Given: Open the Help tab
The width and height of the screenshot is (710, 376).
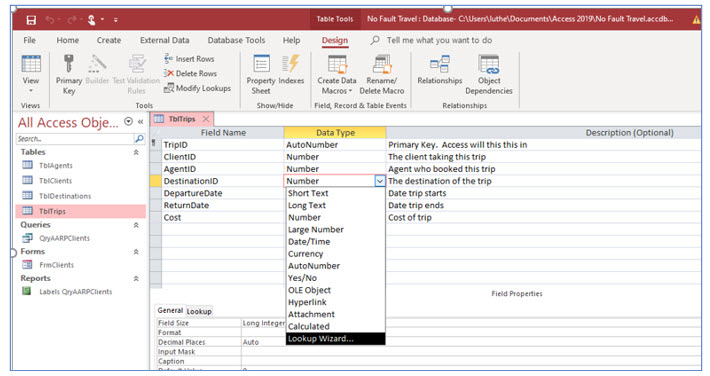Looking at the screenshot, I should coord(292,40).
